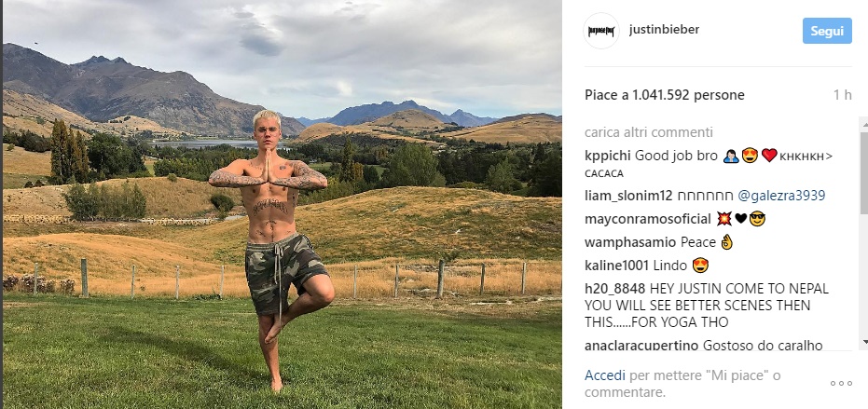Screen dimensions: 868x409
Task: Open h20_8848's profile
Action: click(615, 289)
